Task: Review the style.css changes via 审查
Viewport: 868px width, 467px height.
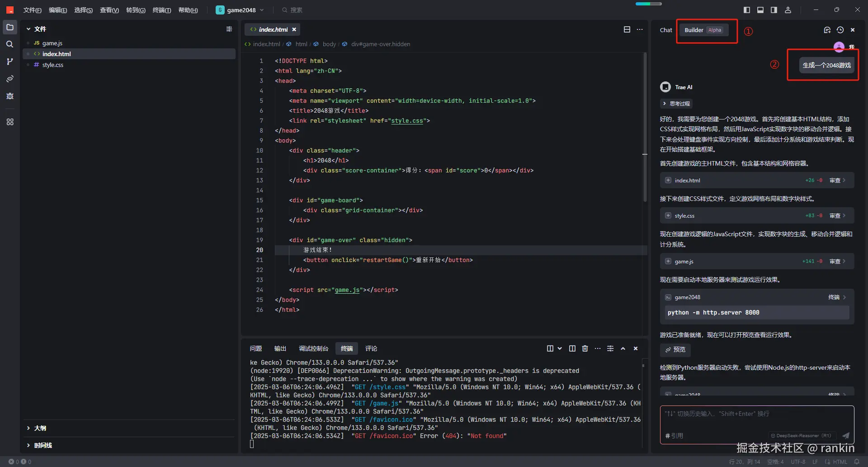Action: (x=837, y=215)
